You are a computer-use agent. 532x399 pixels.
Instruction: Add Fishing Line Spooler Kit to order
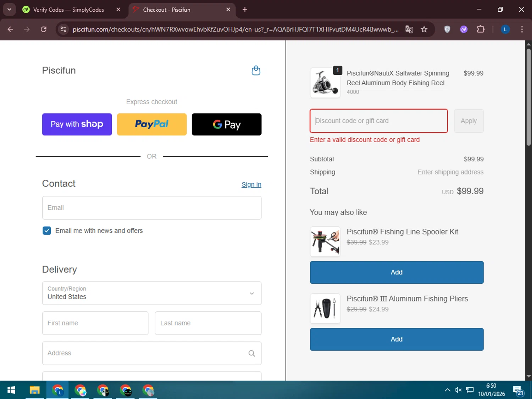(397, 272)
